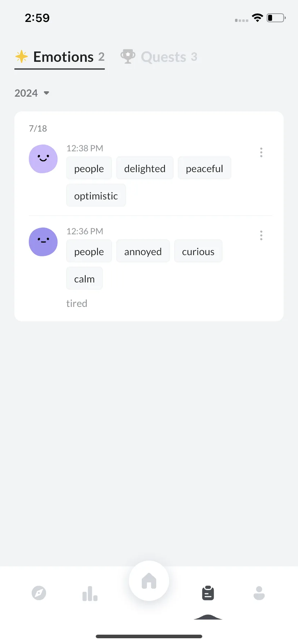Click the arrow next to 2024
This screenshot has width=298, height=644.
point(46,93)
